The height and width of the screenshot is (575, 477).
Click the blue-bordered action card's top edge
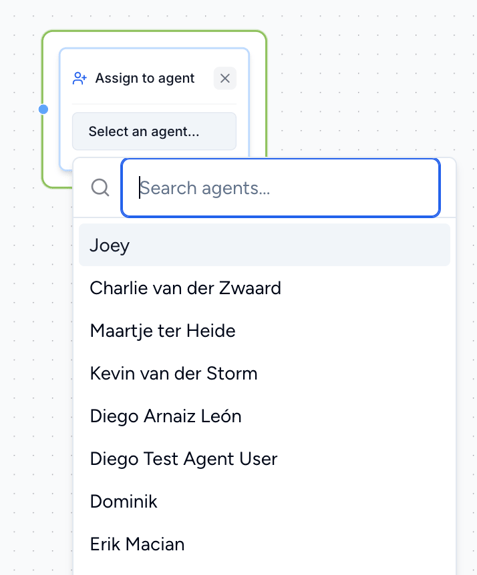(x=154, y=48)
